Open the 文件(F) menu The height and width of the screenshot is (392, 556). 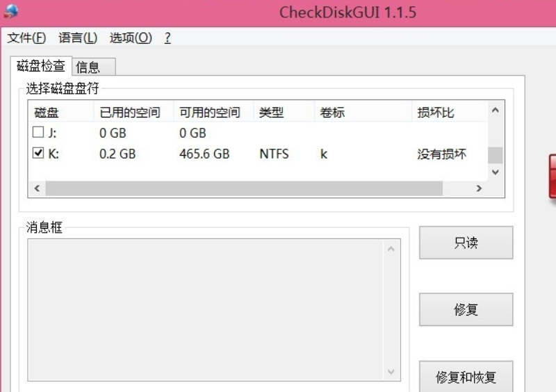click(x=26, y=38)
